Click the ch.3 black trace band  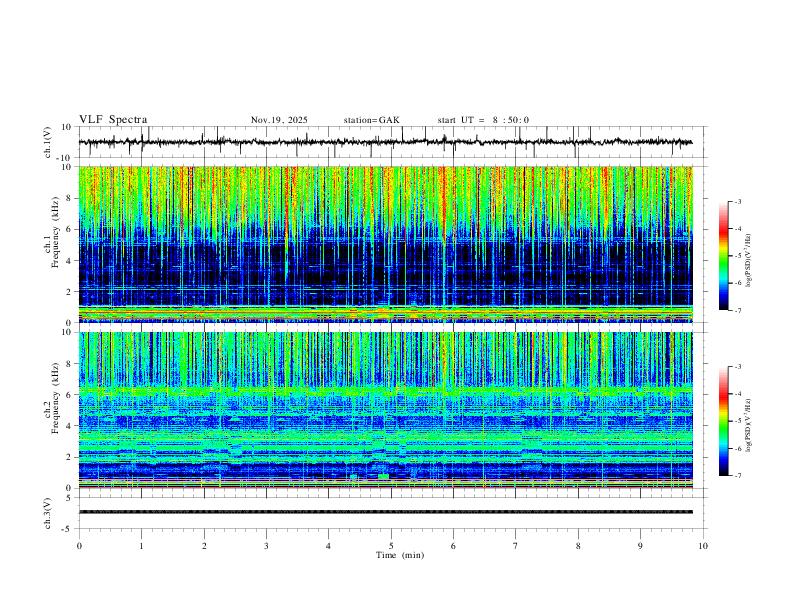point(385,512)
